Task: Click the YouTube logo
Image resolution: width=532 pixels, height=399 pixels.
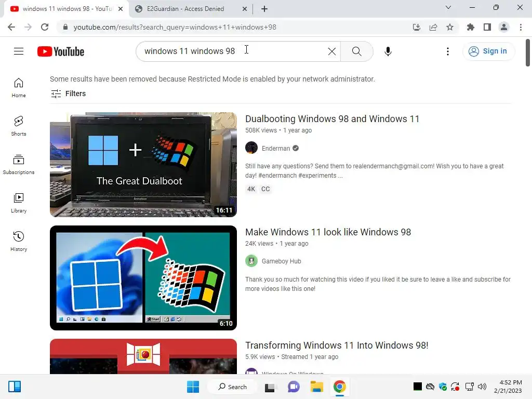Action: 61,51
